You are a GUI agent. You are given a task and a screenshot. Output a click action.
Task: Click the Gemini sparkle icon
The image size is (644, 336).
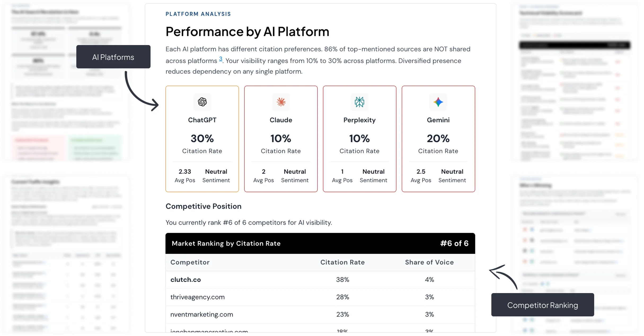438,102
